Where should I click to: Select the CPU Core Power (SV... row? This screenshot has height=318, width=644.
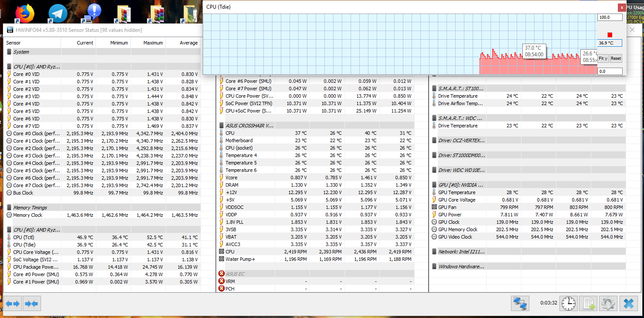point(316,96)
